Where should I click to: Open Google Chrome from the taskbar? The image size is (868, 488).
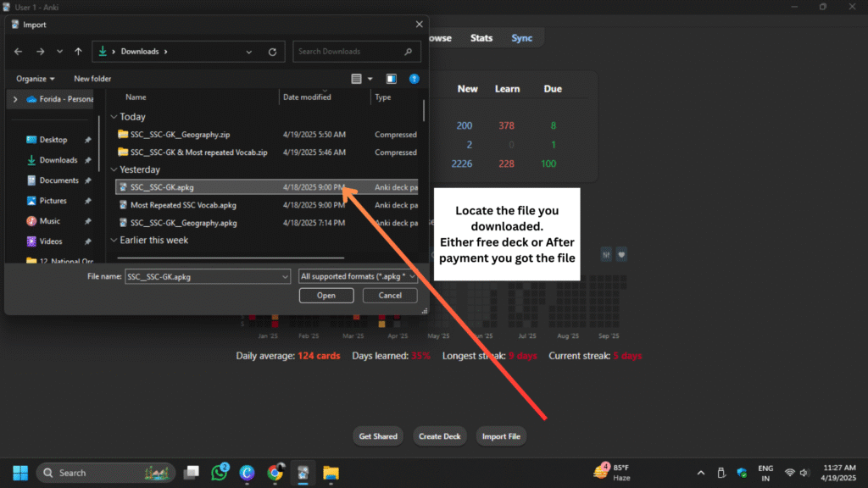(x=275, y=473)
